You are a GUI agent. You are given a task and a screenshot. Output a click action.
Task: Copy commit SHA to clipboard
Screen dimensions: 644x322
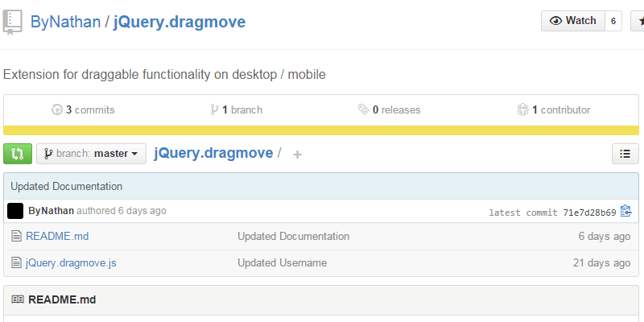(x=626, y=212)
